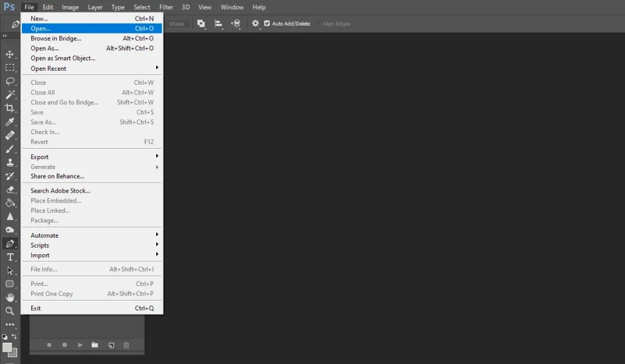Select the Hand tool
This screenshot has height=364, width=625.
tap(10, 298)
